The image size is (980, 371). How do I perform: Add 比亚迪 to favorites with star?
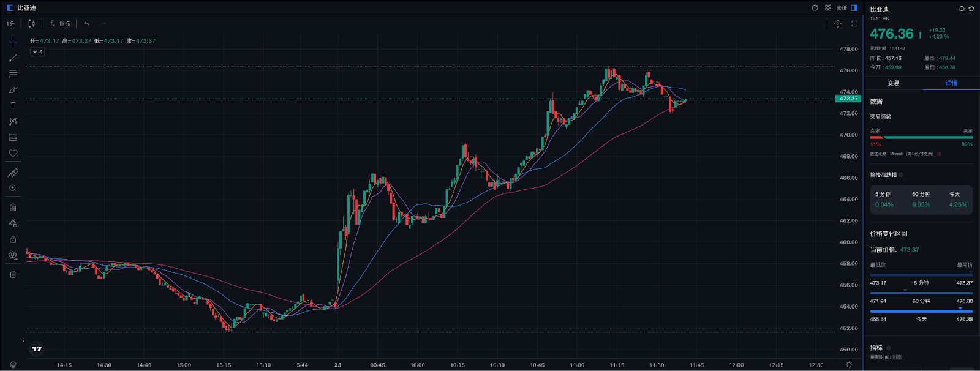coord(971,9)
